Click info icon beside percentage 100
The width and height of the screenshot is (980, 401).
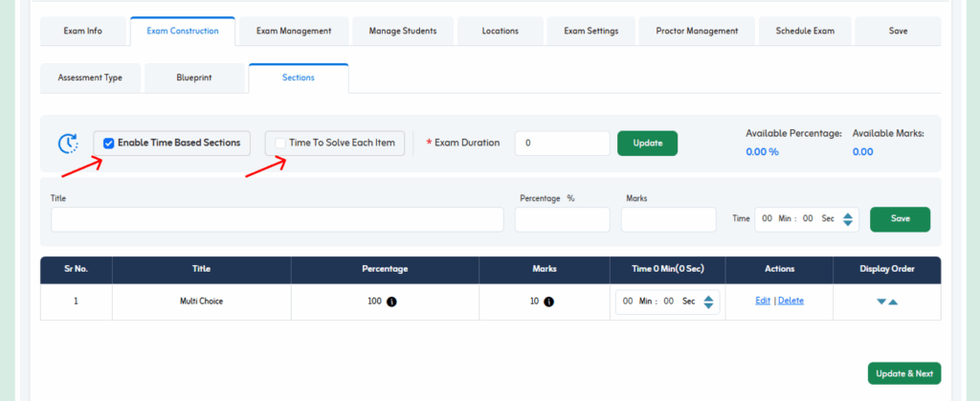pos(391,301)
